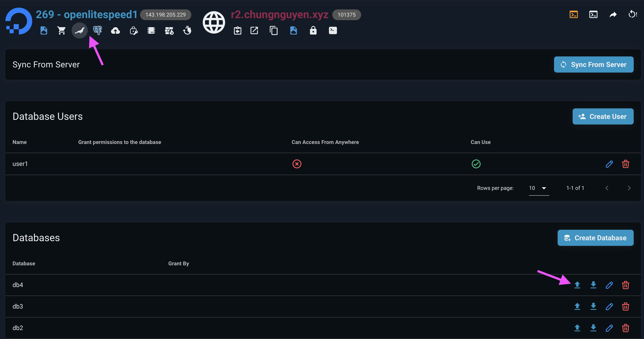Click the next page chevron in pagination
The width and height of the screenshot is (644, 339).
point(629,188)
